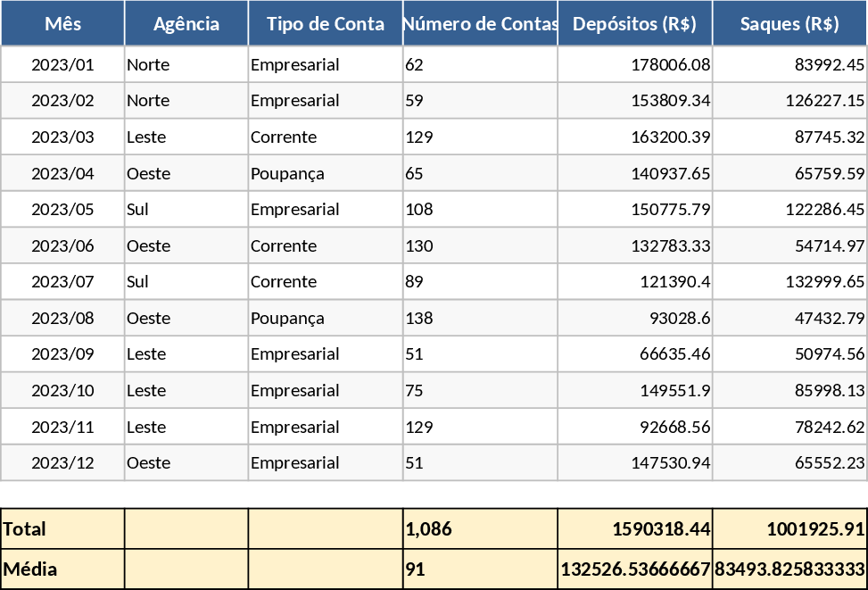Select the Agência column header
Screen dimensions: 868x590
point(186,24)
